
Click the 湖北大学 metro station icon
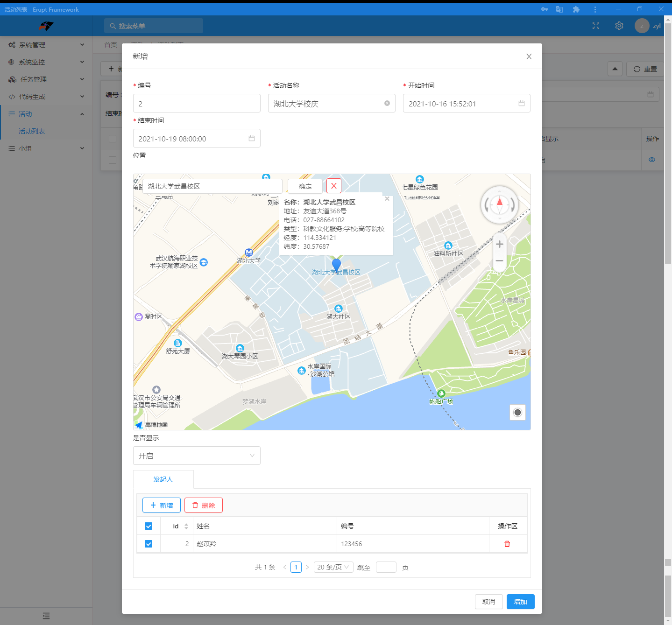[x=249, y=252]
